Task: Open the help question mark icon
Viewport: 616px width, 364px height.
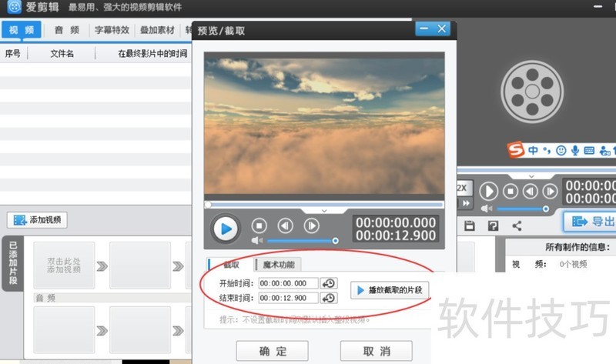Action: [x=493, y=225]
